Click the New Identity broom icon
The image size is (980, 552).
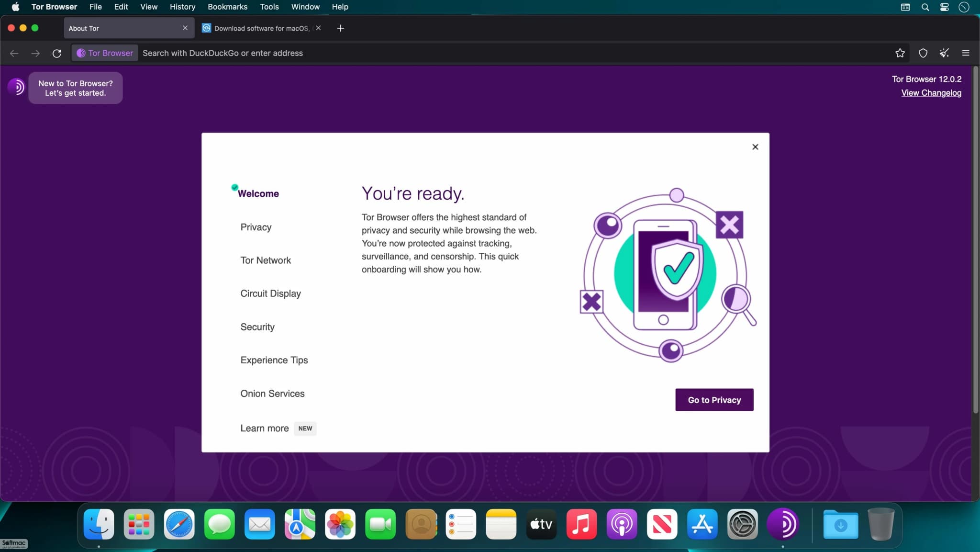944,53
